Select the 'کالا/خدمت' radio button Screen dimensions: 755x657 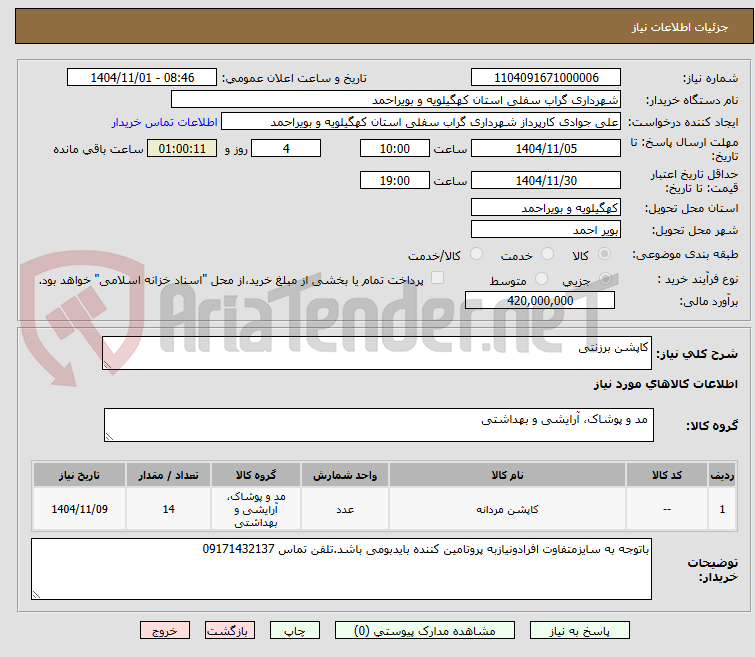[x=476, y=254]
